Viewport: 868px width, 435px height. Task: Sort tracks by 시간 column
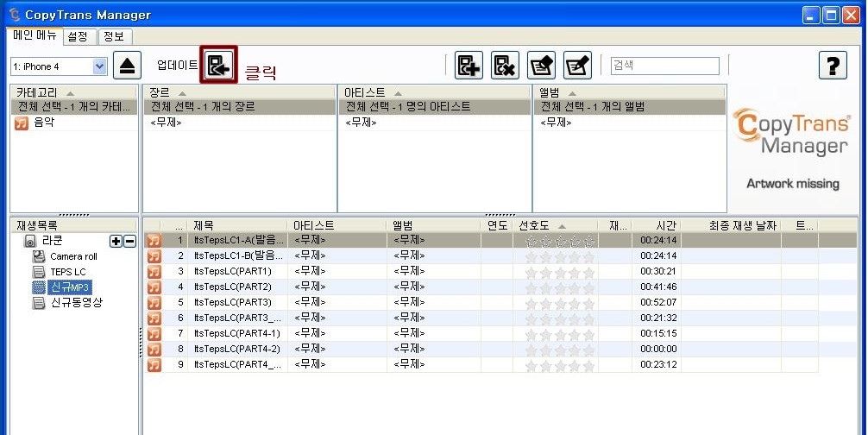[x=656, y=225]
